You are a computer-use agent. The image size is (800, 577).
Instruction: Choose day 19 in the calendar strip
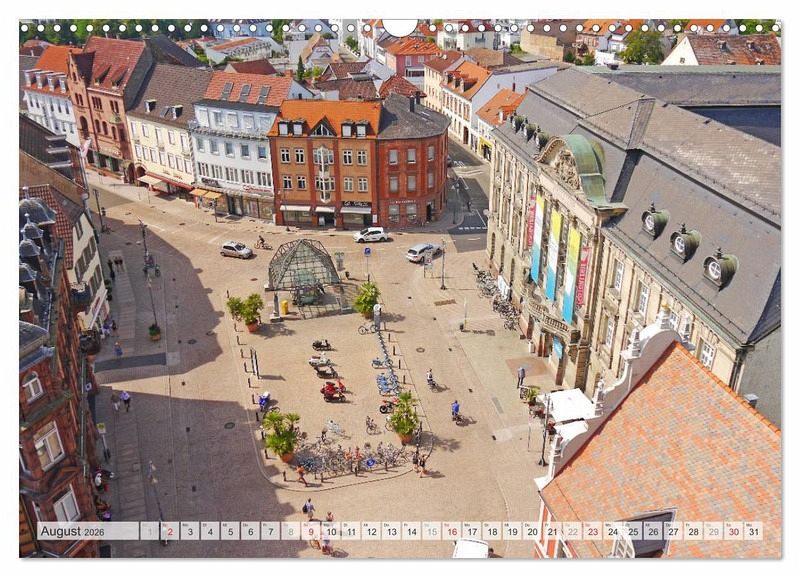[511, 531]
